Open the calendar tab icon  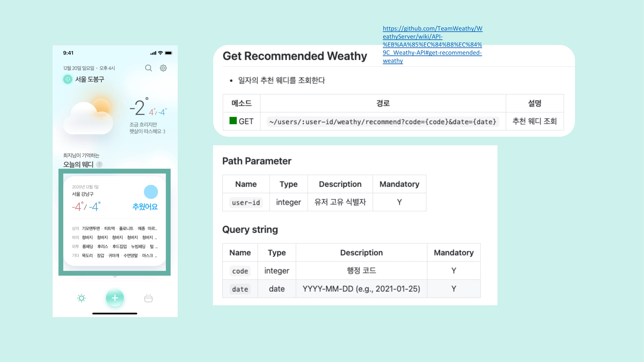[x=148, y=298]
